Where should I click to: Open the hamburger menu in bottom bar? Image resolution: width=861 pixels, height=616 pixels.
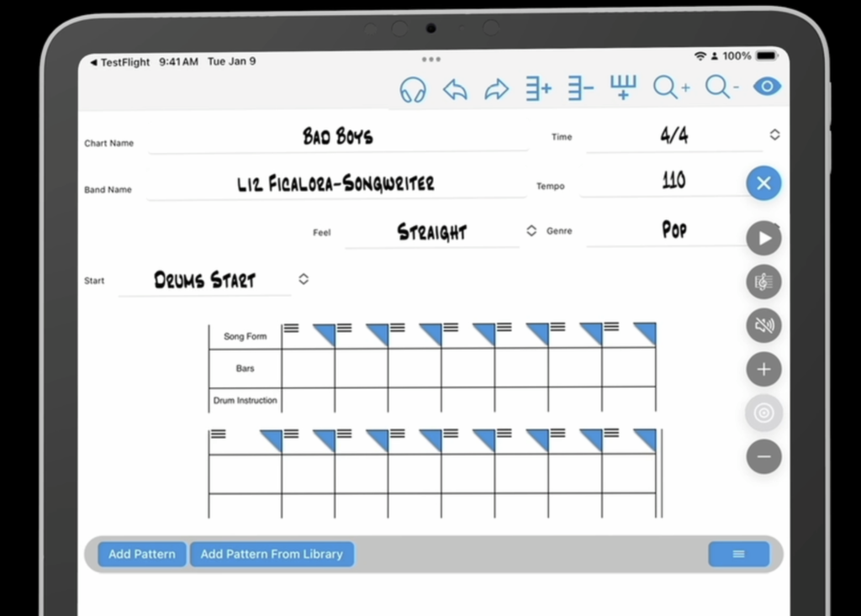(738, 554)
